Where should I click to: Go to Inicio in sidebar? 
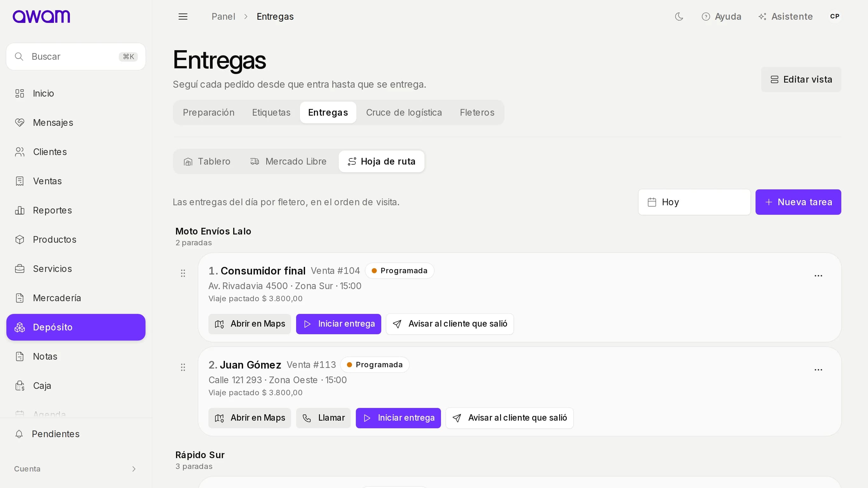(x=76, y=93)
